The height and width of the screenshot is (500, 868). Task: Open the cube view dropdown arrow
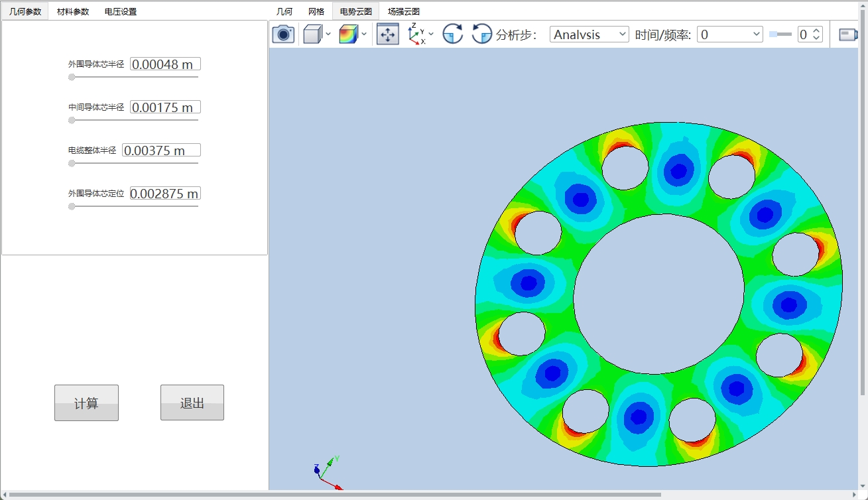(x=328, y=34)
